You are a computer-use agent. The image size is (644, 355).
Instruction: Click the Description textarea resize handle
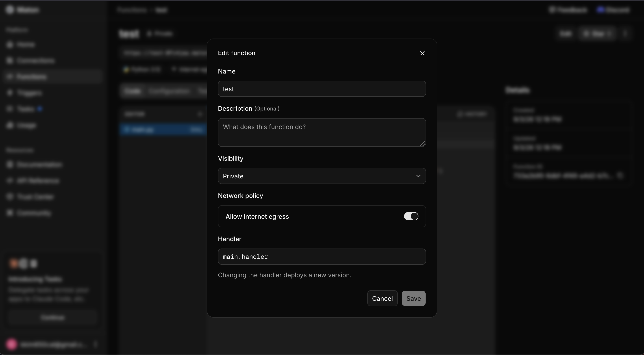[x=423, y=144]
